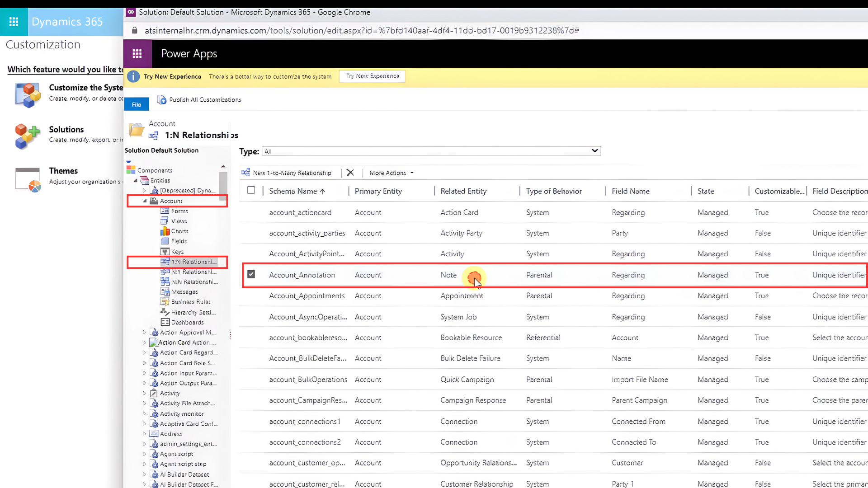Viewport: 868px width, 488px height.
Task: Expand the Action Approval M... entity
Action: pyautogui.click(x=144, y=333)
